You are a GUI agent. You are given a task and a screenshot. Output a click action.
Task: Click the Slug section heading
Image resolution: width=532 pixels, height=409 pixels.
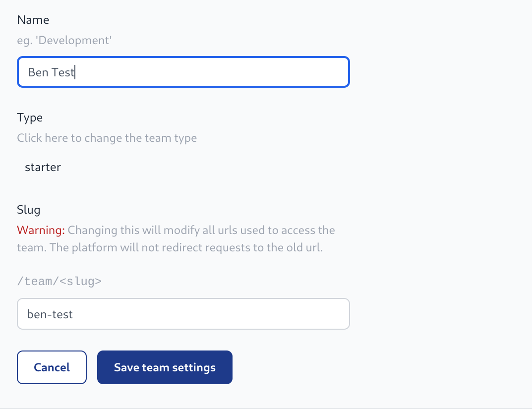click(x=28, y=210)
